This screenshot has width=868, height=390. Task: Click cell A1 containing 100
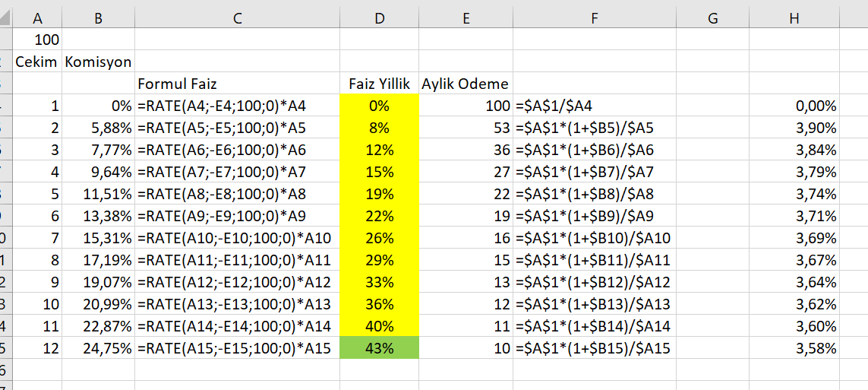point(38,40)
